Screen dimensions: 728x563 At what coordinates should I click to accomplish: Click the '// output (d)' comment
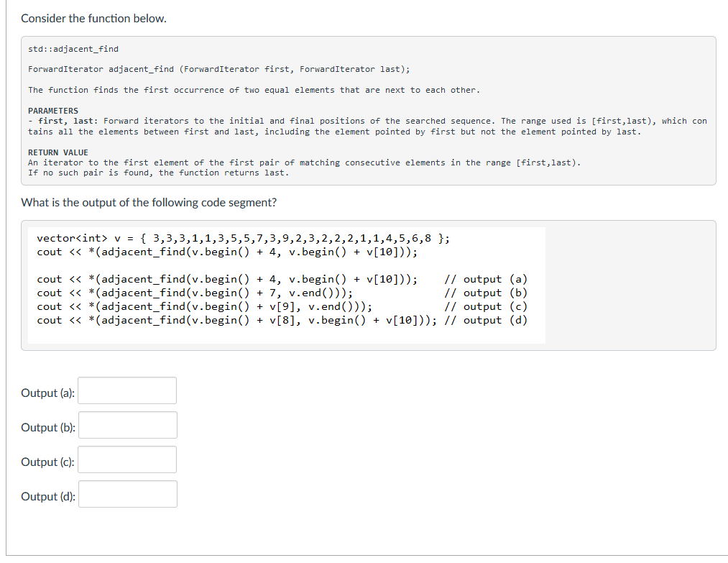click(486, 321)
